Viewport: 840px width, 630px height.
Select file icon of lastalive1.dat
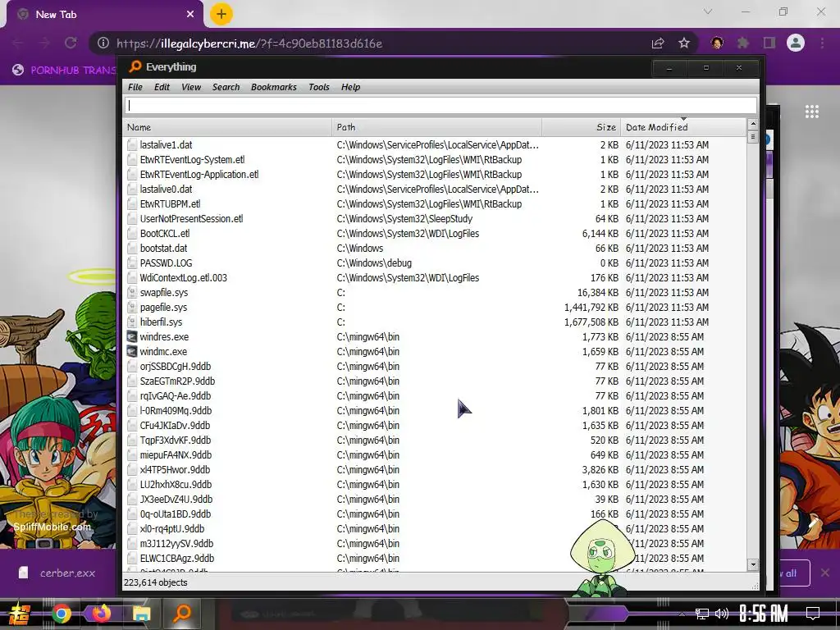132,144
